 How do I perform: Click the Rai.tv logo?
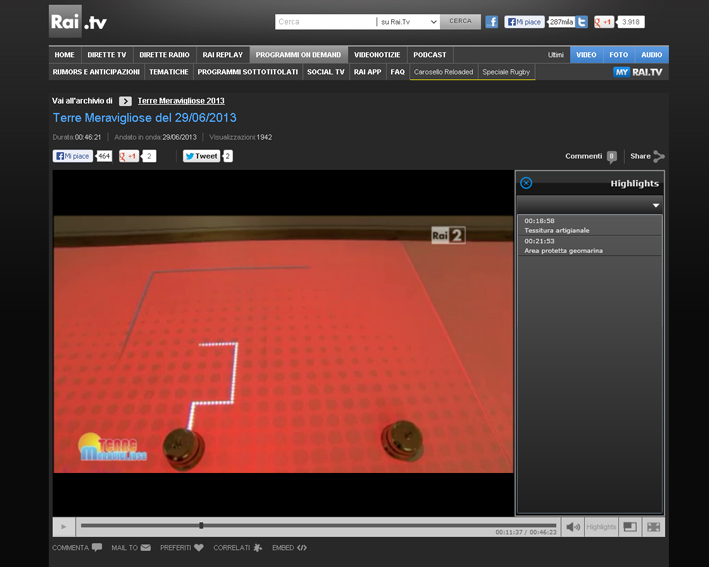click(x=78, y=21)
